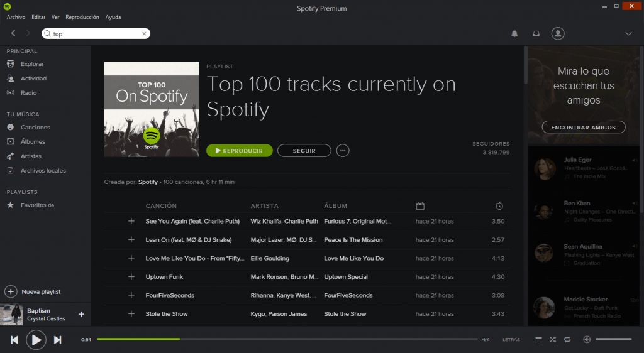Open the playlist more options ellipsis

click(x=343, y=151)
